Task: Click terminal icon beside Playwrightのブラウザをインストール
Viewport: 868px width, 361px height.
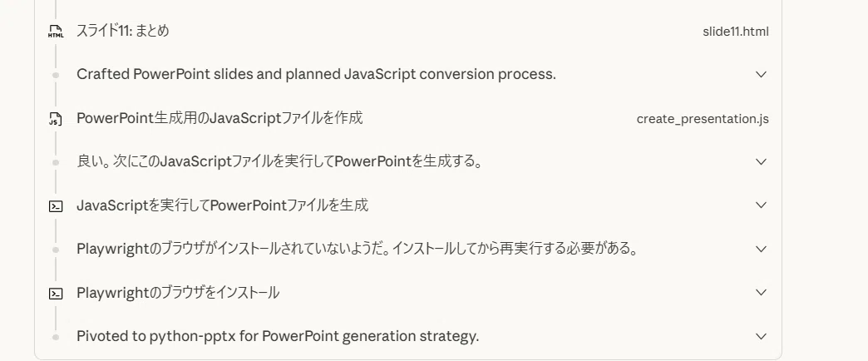Action: pos(56,294)
